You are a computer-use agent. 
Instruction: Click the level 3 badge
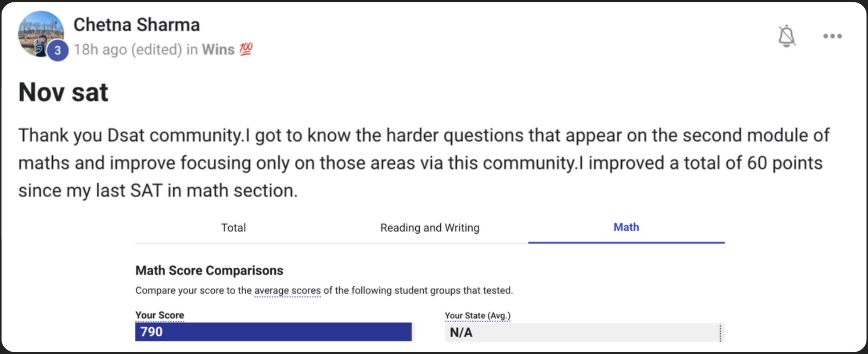click(58, 51)
